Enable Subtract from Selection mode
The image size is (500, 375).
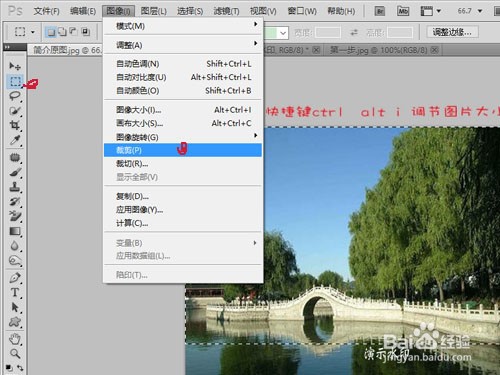(x=74, y=32)
